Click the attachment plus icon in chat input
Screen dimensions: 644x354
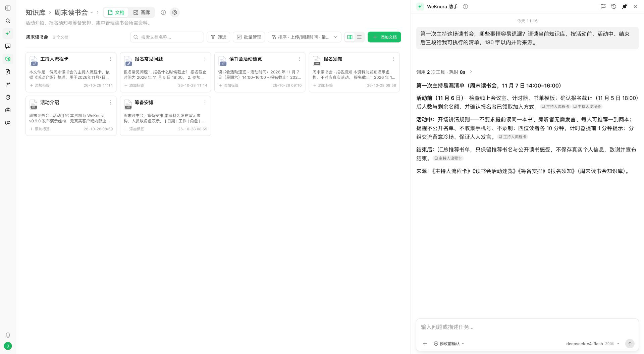coord(425,344)
